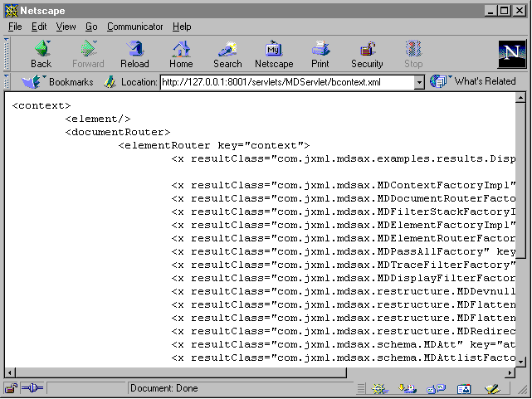Click the vertical scrollbar down arrow
532x399 pixels.
pos(520,362)
